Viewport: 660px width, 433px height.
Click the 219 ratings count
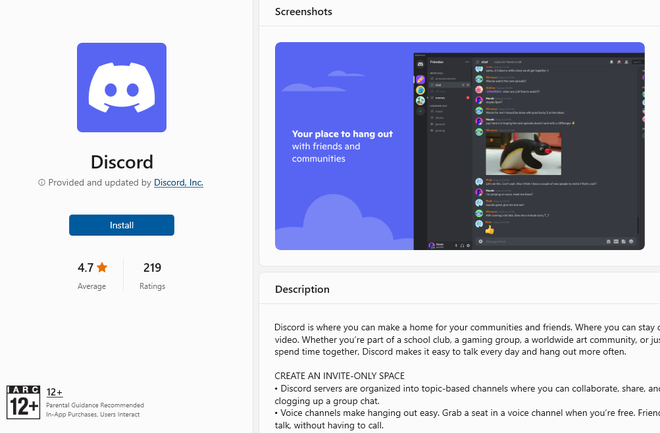click(152, 268)
